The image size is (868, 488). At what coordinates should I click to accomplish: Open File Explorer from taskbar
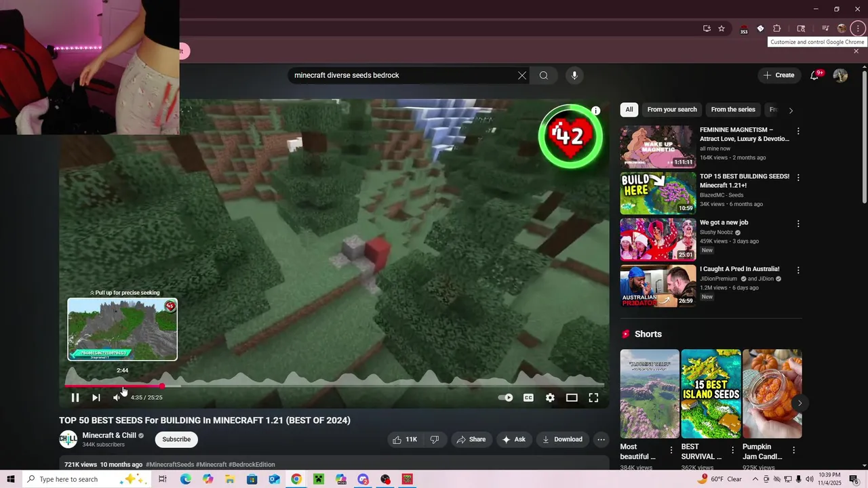[x=230, y=479]
